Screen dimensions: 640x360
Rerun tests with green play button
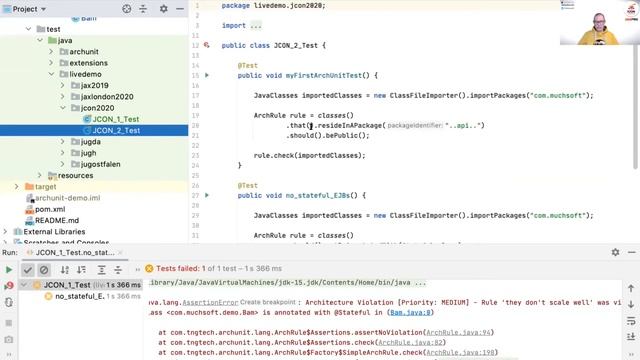click(9, 270)
